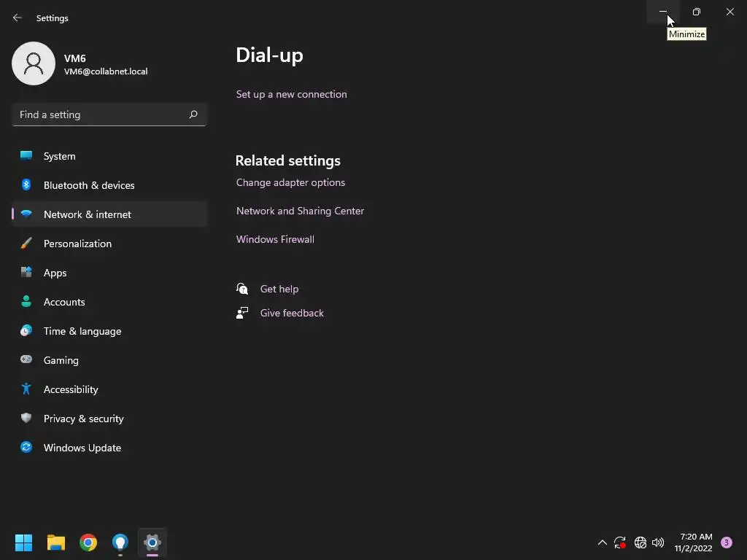This screenshot has width=747, height=560.
Task: Click the Personalization paintbrush icon
Action: pos(26,243)
